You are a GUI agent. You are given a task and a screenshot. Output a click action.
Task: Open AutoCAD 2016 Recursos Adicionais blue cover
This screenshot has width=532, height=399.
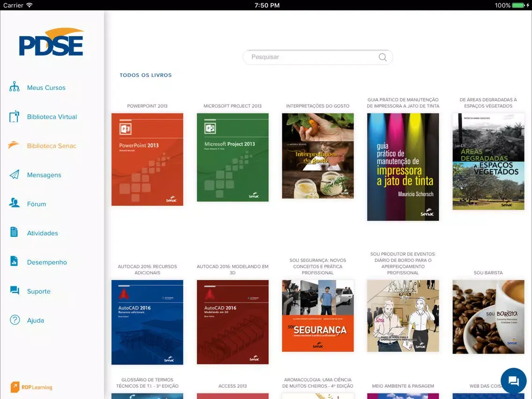point(147,322)
